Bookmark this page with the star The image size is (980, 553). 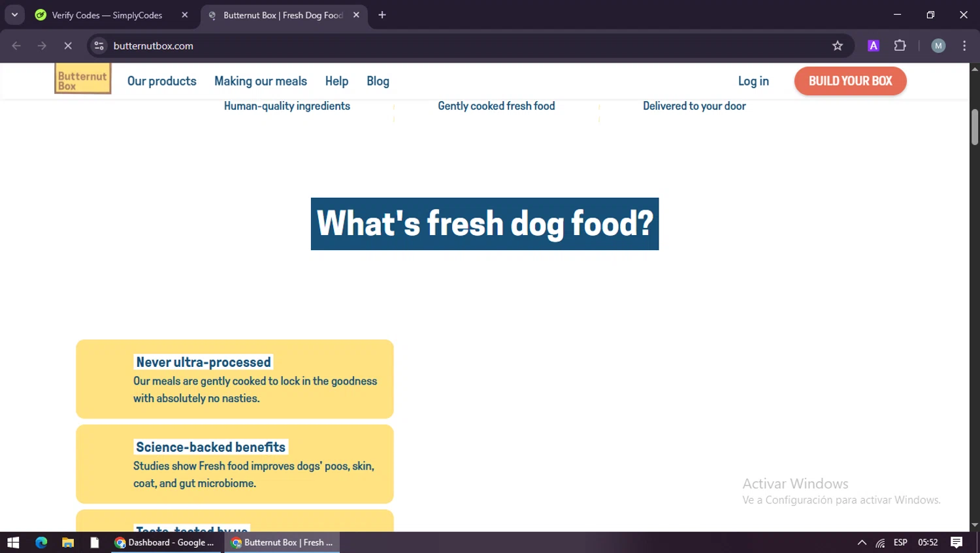point(838,46)
